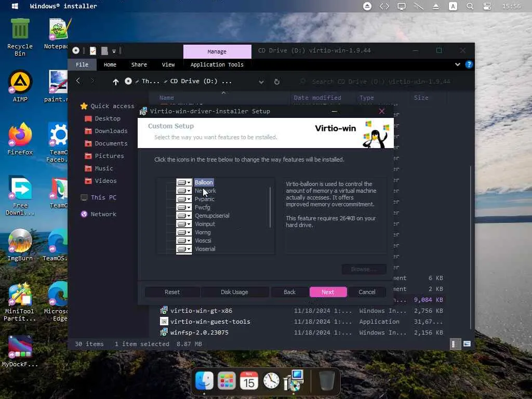Viewport: 532px width, 399px height.
Task: Open Downloads in Quick access
Action: click(x=106, y=131)
